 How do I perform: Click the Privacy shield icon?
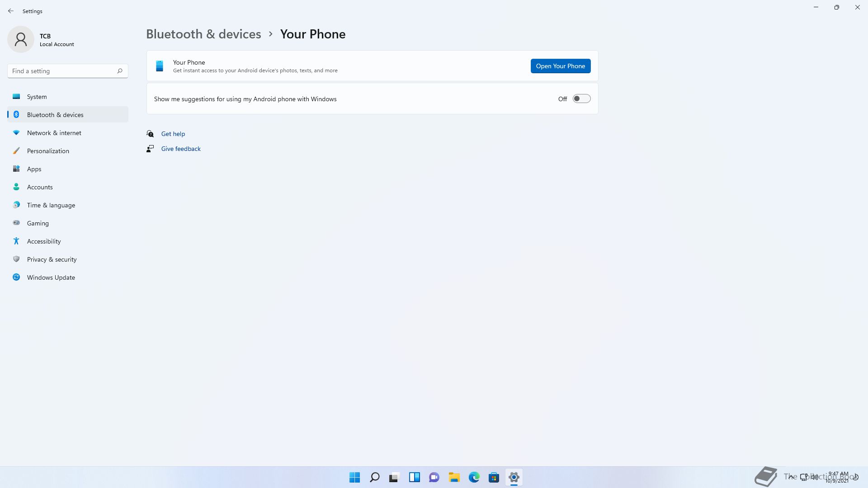point(16,259)
